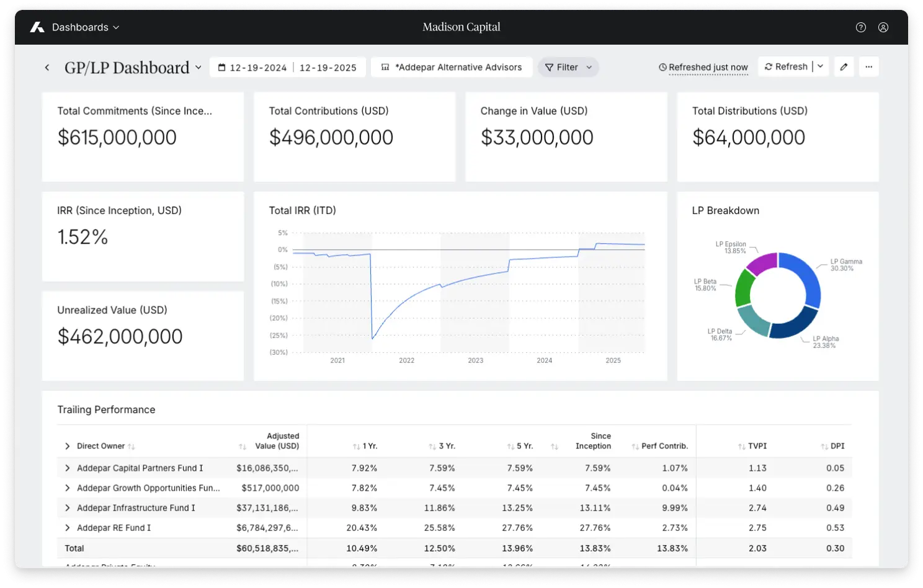This screenshot has height=588, width=923.
Task: Open the help question mark icon
Action: coord(861,27)
